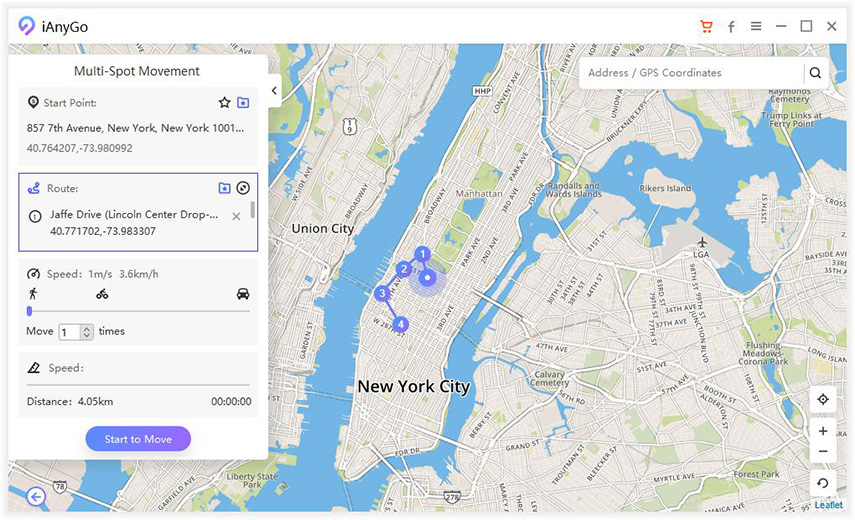Click the '40.771702,-73.983307' coordinates text
Image resolution: width=855 pixels, height=520 pixels.
[103, 231]
